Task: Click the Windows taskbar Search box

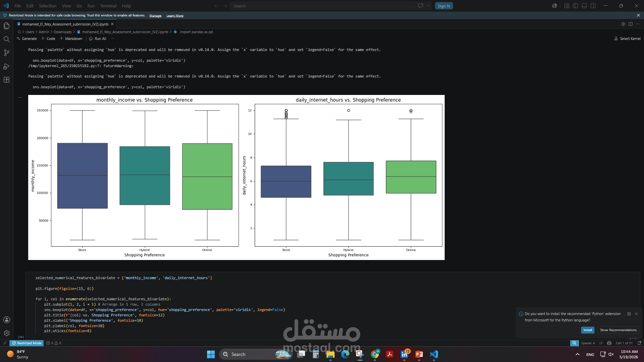Action: pos(256,354)
